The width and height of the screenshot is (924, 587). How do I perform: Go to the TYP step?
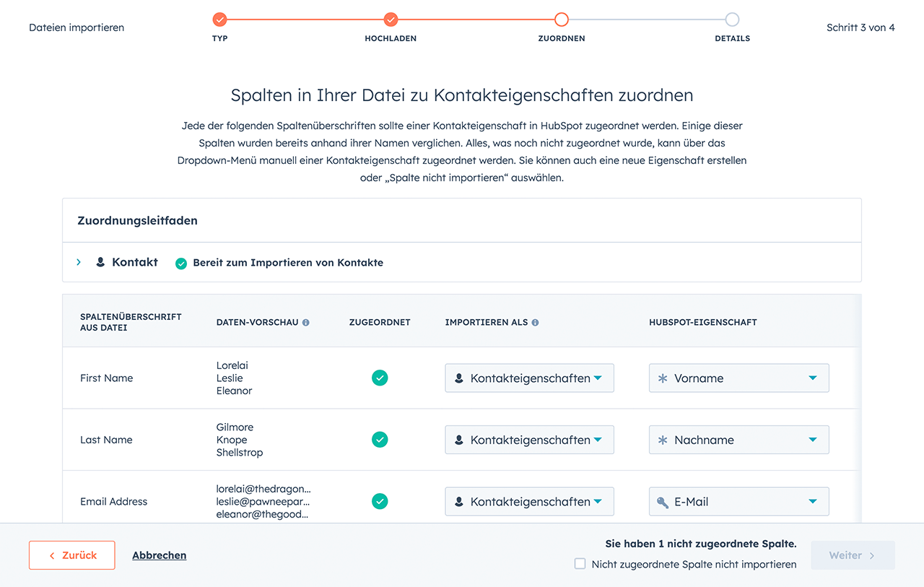point(220,19)
